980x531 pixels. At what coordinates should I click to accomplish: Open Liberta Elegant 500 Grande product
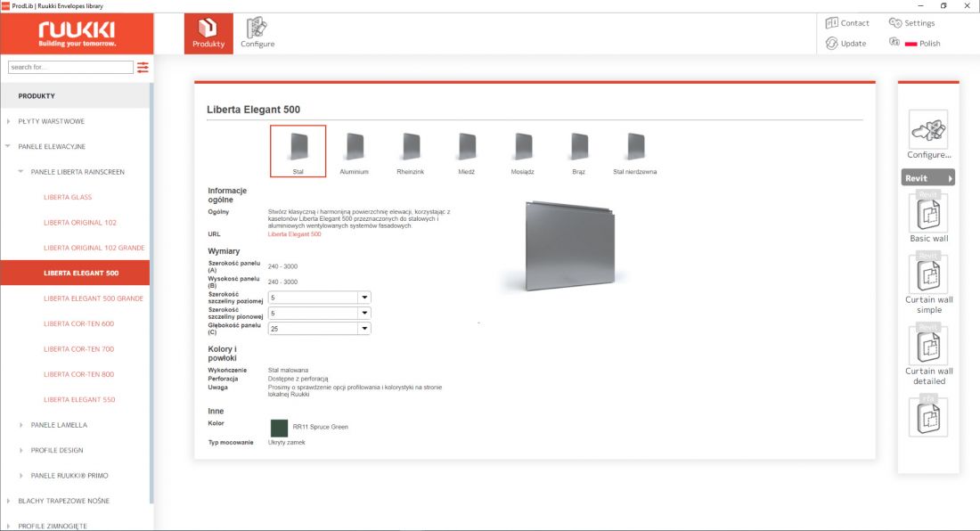94,298
